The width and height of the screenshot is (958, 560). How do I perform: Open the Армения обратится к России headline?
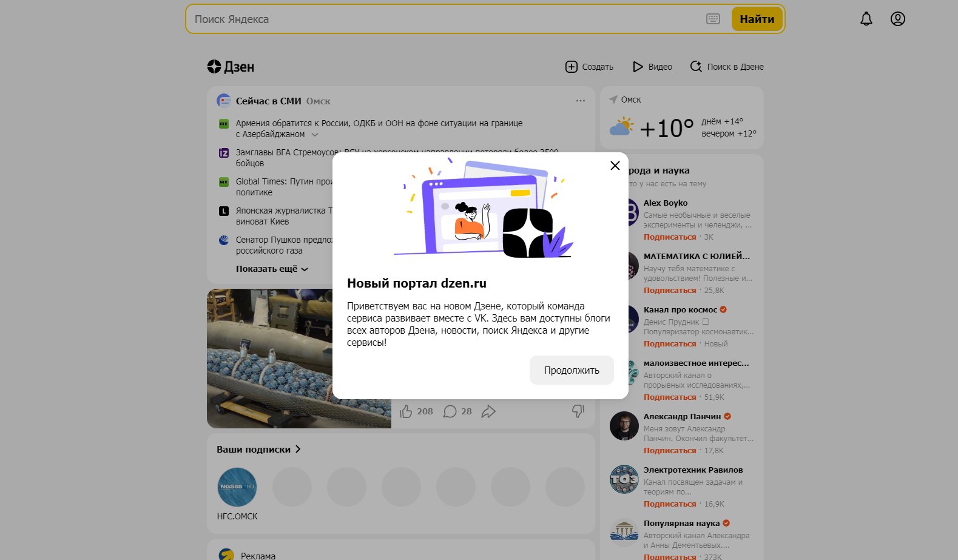(x=379, y=129)
